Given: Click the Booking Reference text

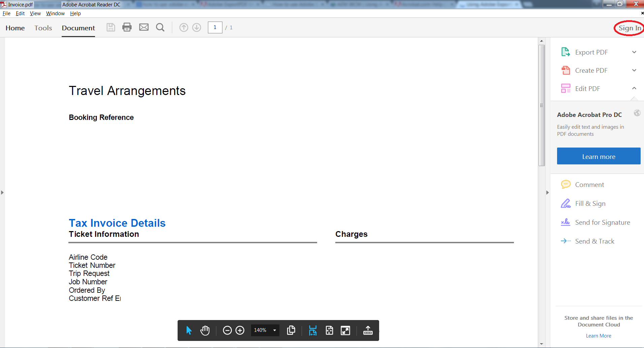Looking at the screenshot, I should (x=101, y=117).
